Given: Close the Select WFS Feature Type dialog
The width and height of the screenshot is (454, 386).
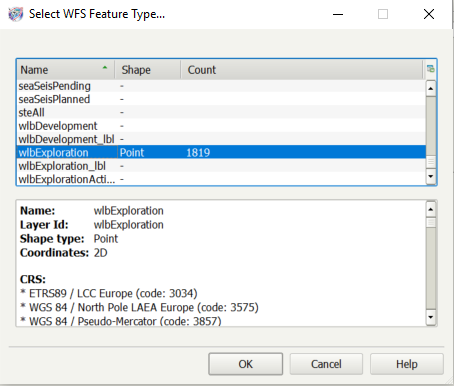Looking at the screenshot, I should [429, 14].
